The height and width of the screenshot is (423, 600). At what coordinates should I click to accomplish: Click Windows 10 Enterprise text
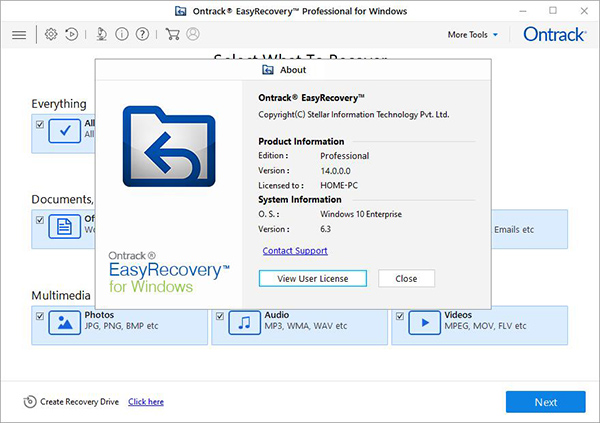click(361, 214)
